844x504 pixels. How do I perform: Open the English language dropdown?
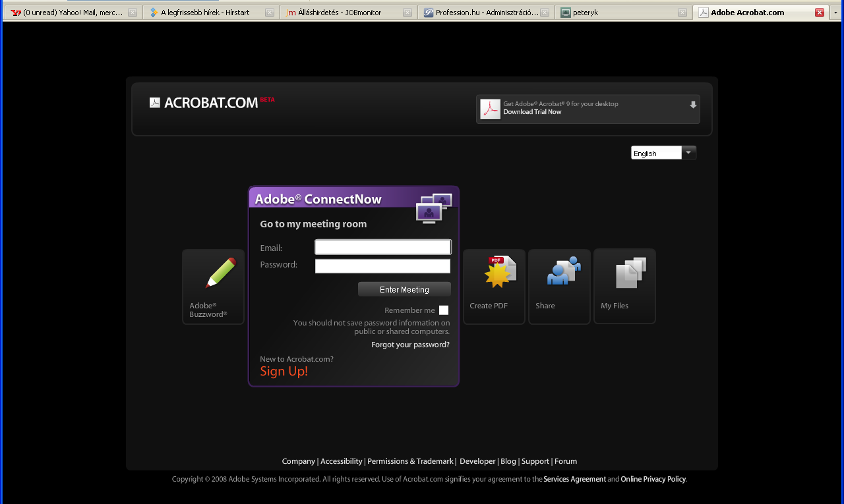[x=663, y=153]
